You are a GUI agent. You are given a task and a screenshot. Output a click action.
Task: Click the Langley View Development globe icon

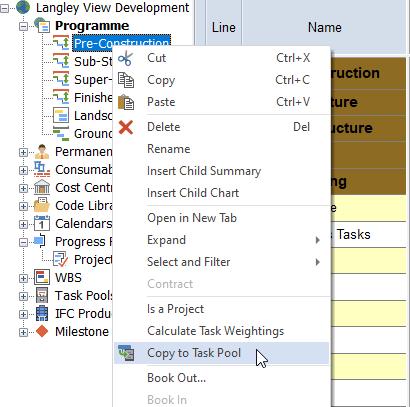(x=23, y=7)
